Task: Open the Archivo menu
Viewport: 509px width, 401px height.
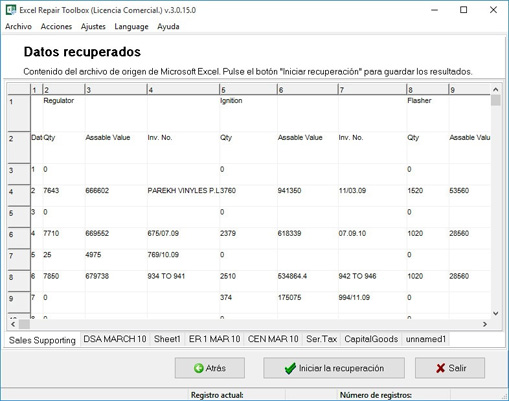Action: (x=18, y=26)
